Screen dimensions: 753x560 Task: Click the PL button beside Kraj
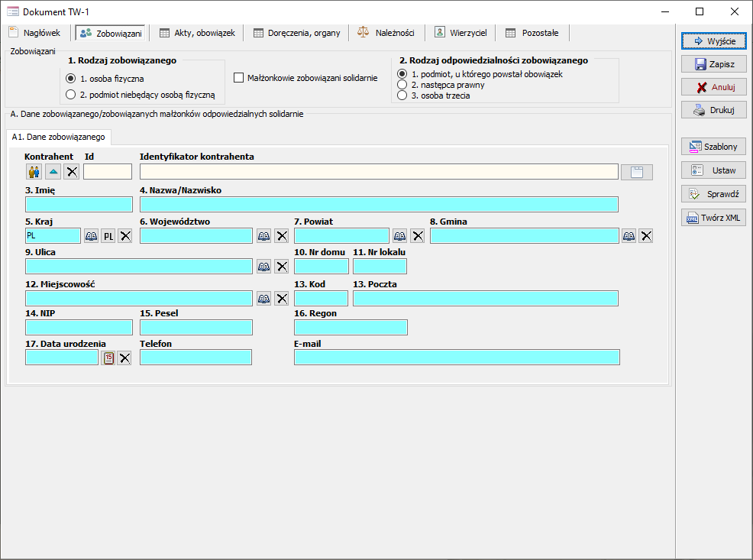point(108,236)
